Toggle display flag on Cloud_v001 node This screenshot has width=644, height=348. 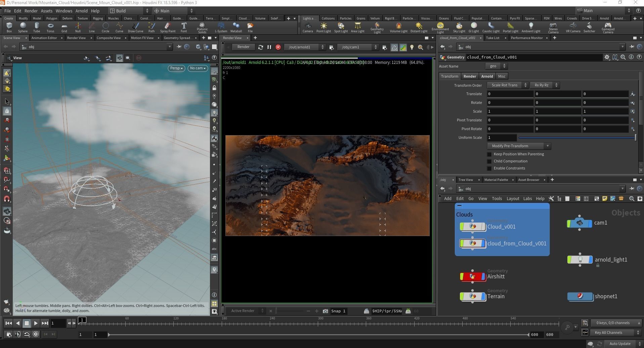click(483, 227)
